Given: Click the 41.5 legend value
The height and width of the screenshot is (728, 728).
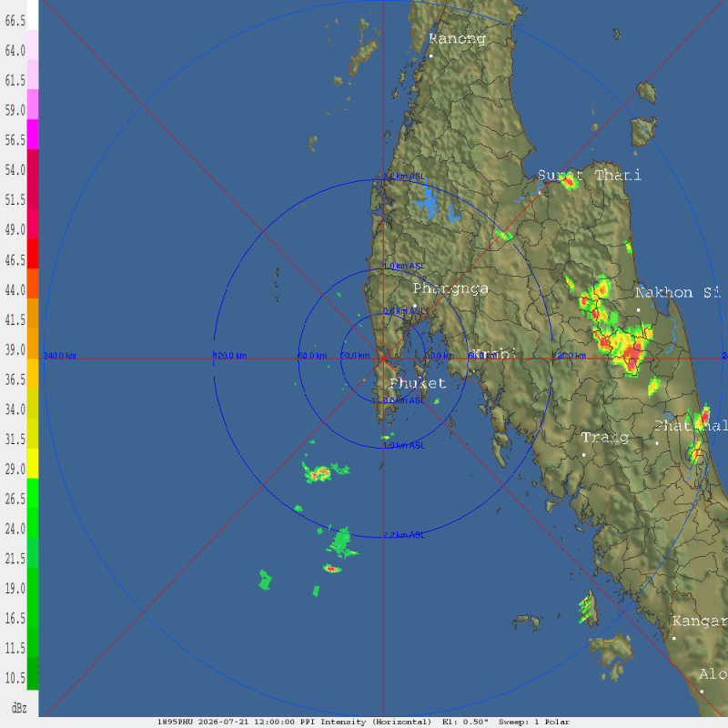Looking at the screenshot, I should pyautogui.click(x=15, y=320).
